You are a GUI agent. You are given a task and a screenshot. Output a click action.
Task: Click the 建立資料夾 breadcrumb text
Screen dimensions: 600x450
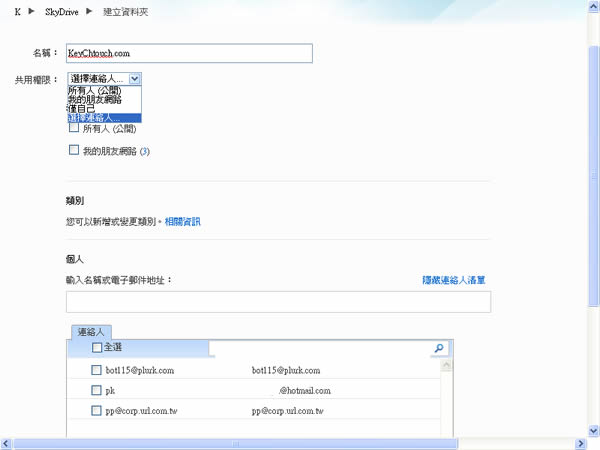(126, 12)
